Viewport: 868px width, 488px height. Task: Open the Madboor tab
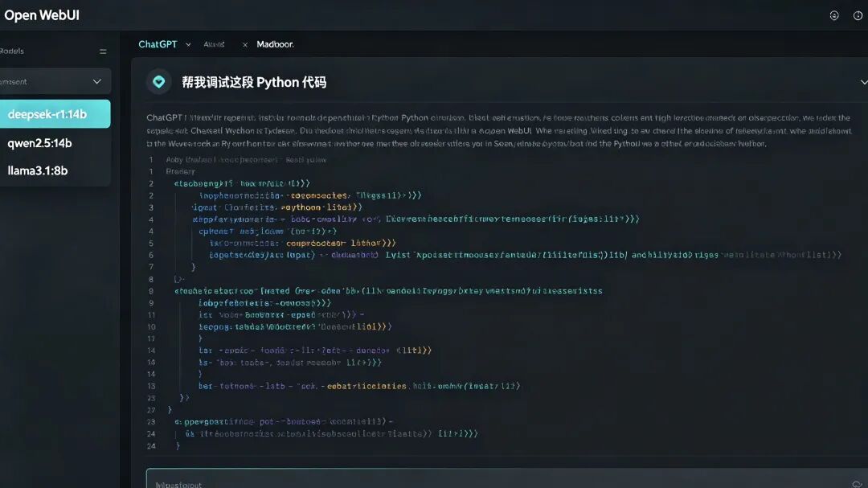275,44
